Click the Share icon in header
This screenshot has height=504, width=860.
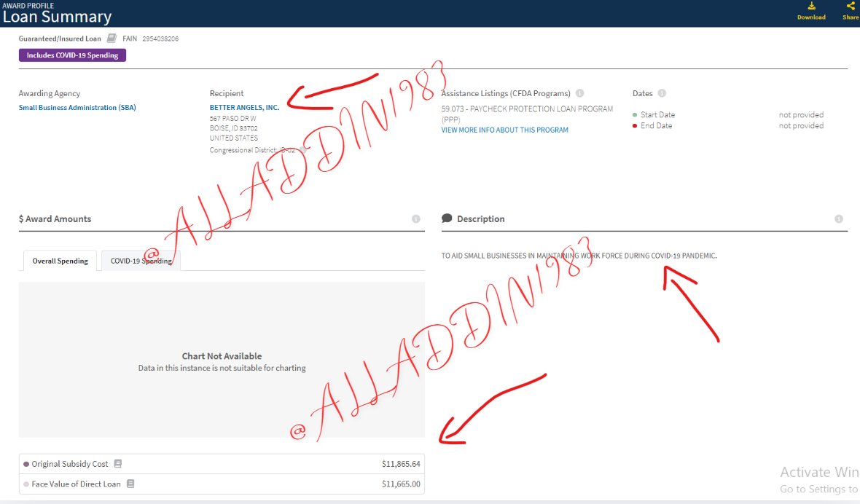click(x=851, y=6)
